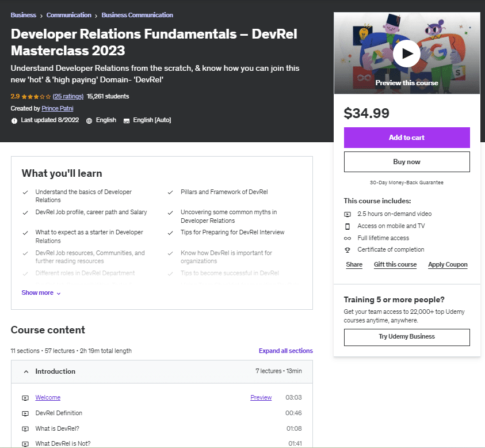Click the globe icon next to English

90,120
